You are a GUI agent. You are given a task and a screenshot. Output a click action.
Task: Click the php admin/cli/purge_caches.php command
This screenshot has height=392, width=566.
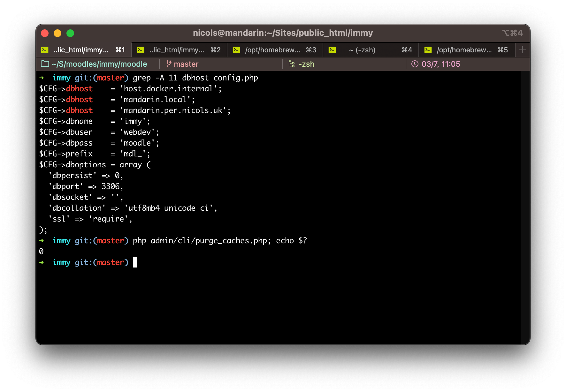[x=202, y=241]
